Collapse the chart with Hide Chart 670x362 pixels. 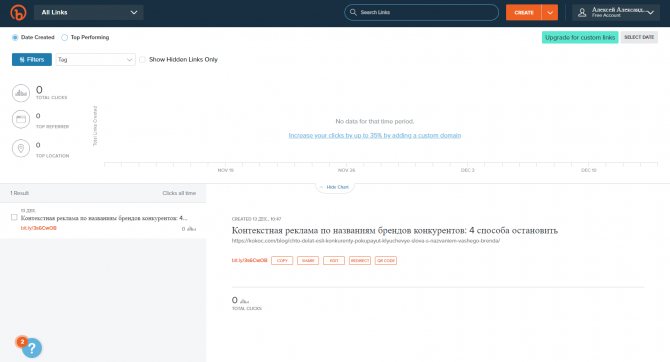[x=335, y=187]
